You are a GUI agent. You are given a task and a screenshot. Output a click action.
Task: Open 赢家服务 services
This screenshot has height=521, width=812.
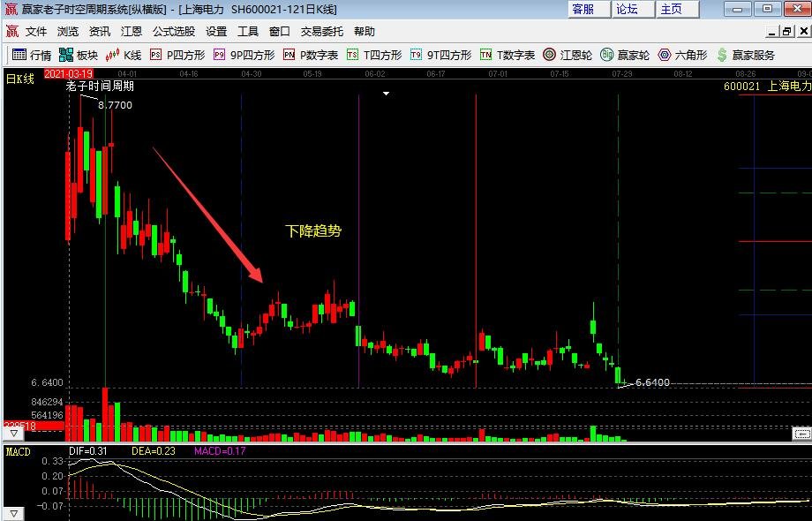pos(746,55)
